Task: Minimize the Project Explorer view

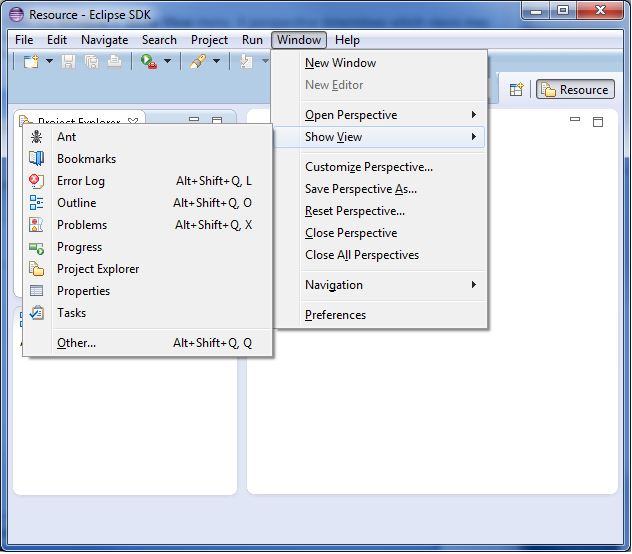Action: click(194, 119)
